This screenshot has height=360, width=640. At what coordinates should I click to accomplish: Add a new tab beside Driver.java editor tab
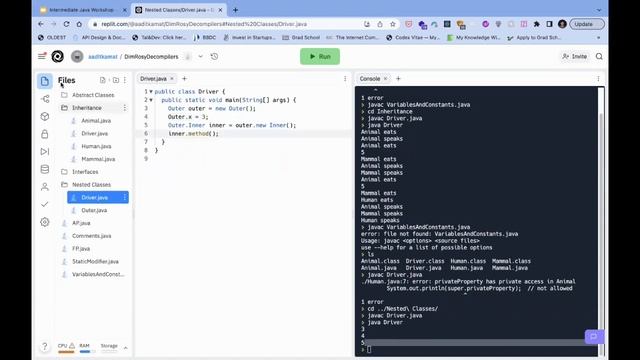[x=184, y=78]
